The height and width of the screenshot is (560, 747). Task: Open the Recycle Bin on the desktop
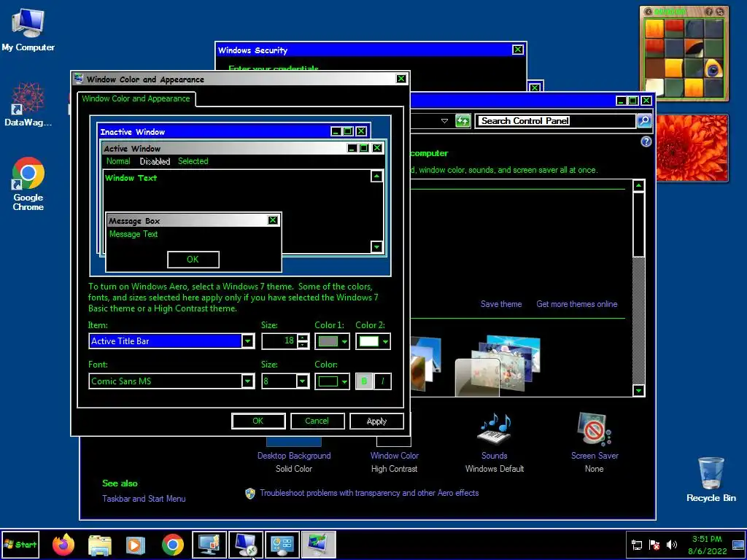coord(711,479)
